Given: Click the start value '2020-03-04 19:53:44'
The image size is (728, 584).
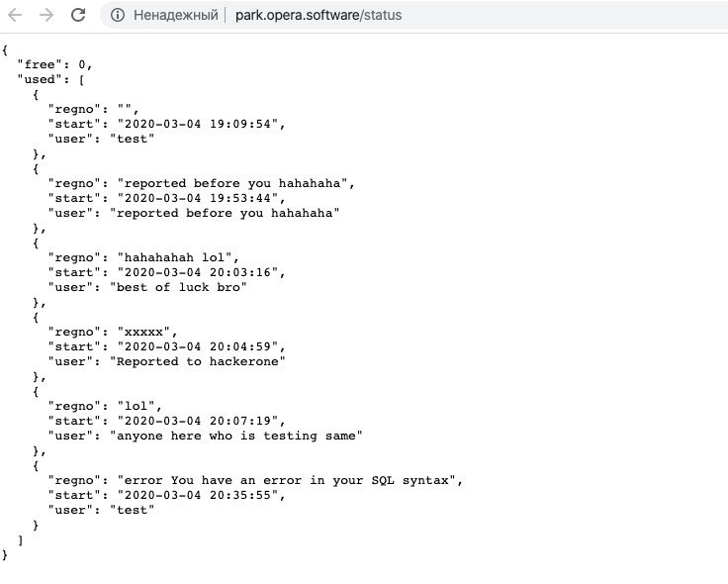Looking at the screenshot, I should 198,198.
